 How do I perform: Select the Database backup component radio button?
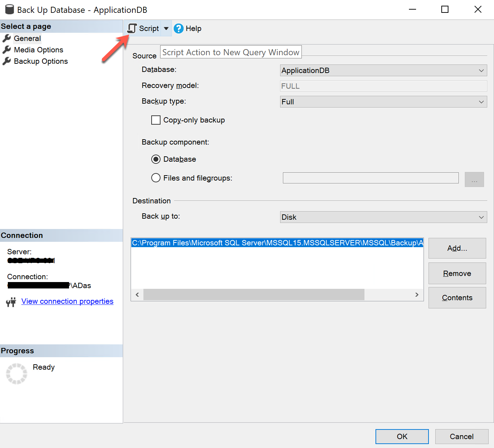pyautogui.click(x=156, y=159)
